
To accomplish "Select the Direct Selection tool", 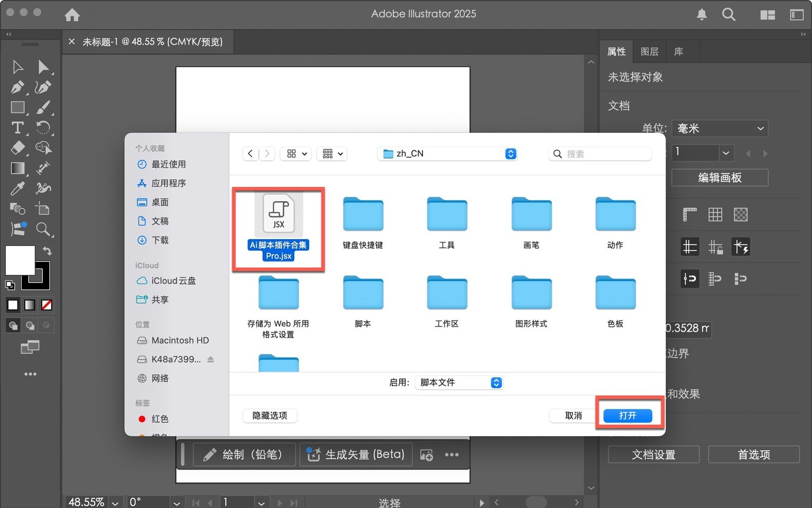I will [43, 67].
